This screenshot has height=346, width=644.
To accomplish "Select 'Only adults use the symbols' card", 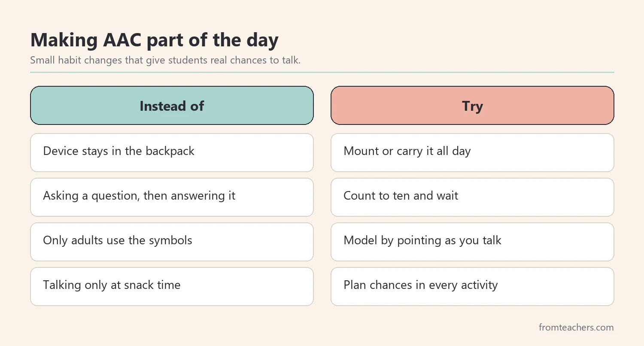I will pos(172,242).
